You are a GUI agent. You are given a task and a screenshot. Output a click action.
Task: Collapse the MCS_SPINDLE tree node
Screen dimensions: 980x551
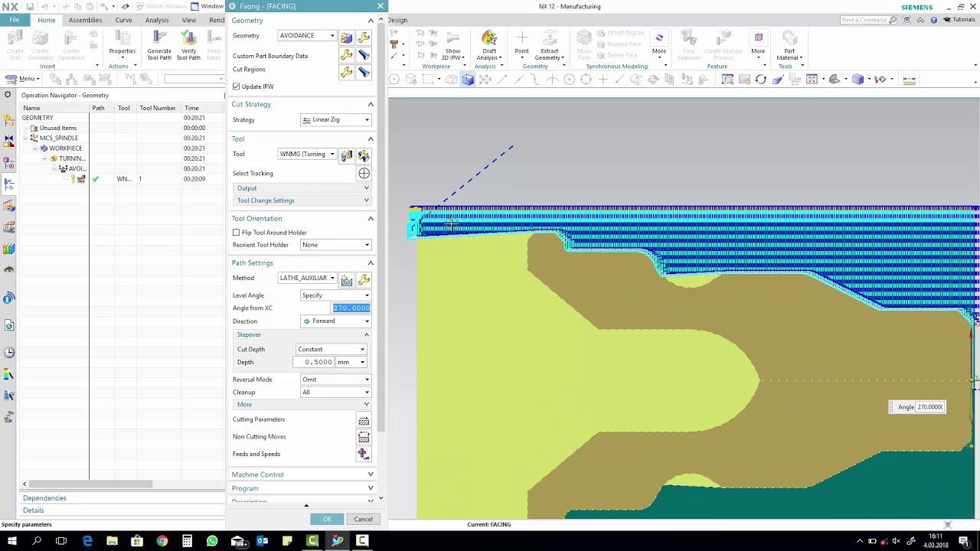[x=26, y=139]
